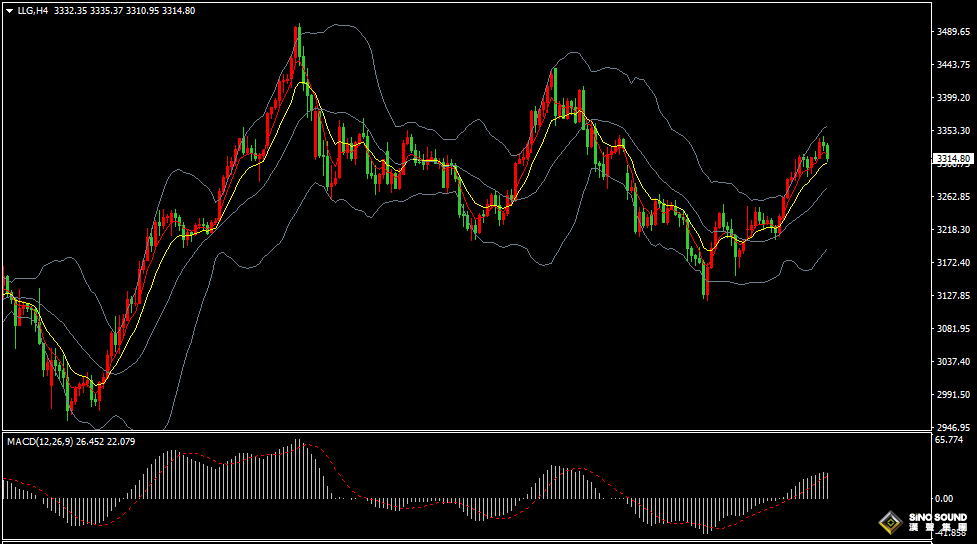The width and height of the screenshot is (977, 544).
Task: Click the 3218.10 price axis label
Action: (952, 230)
